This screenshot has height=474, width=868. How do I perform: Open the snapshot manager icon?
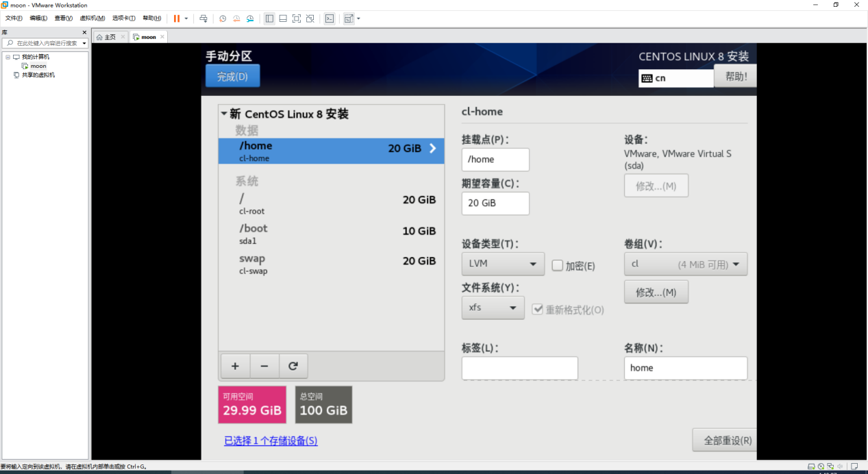[x=250, y=18]
